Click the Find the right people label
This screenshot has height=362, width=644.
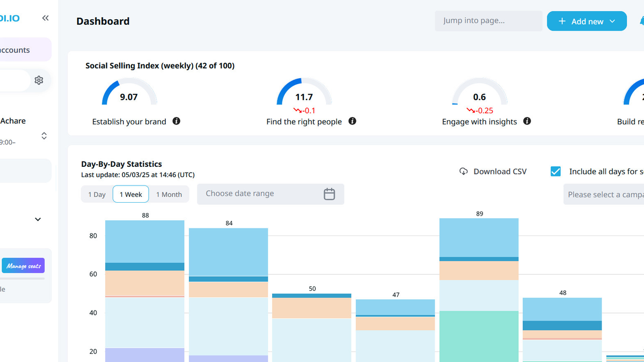point(304,122)
